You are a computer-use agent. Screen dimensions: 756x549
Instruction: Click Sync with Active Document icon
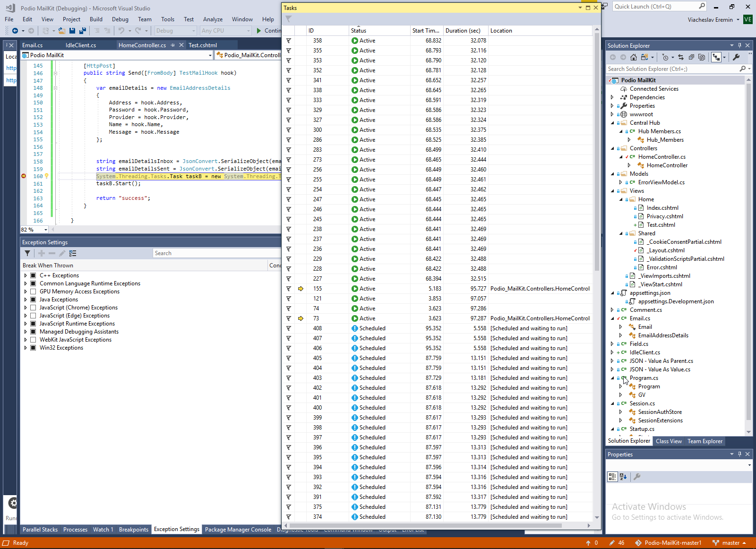click(681, 57)
